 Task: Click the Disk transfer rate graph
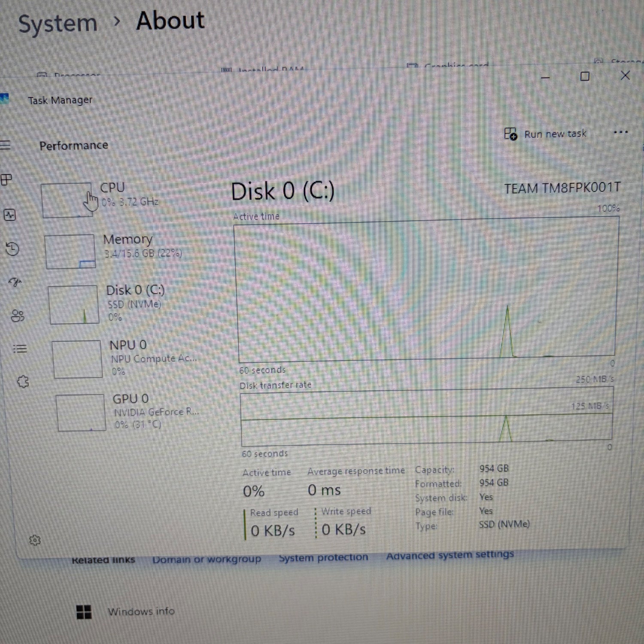click(427, 416)
